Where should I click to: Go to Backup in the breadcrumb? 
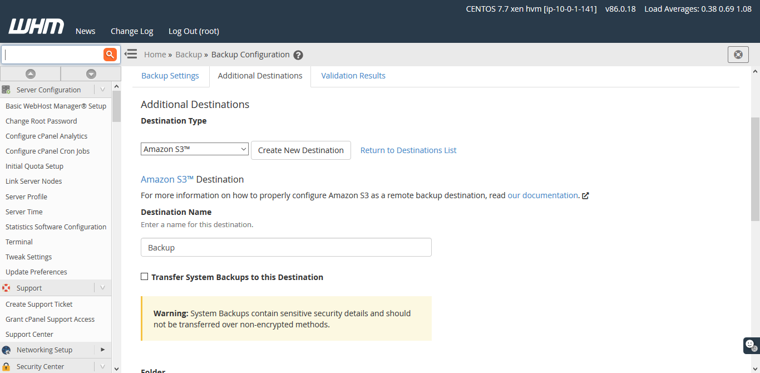click(189, 55)
